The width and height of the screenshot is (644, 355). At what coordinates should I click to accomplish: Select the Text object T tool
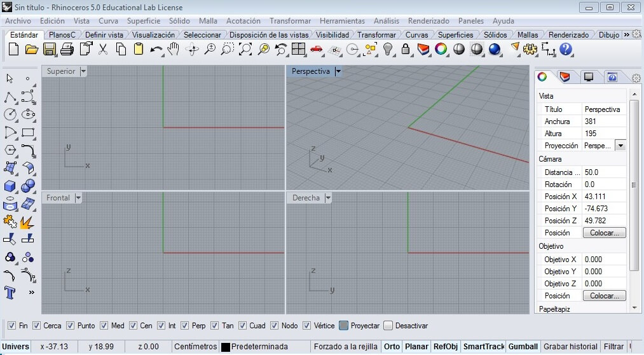(x=10, y=293)
